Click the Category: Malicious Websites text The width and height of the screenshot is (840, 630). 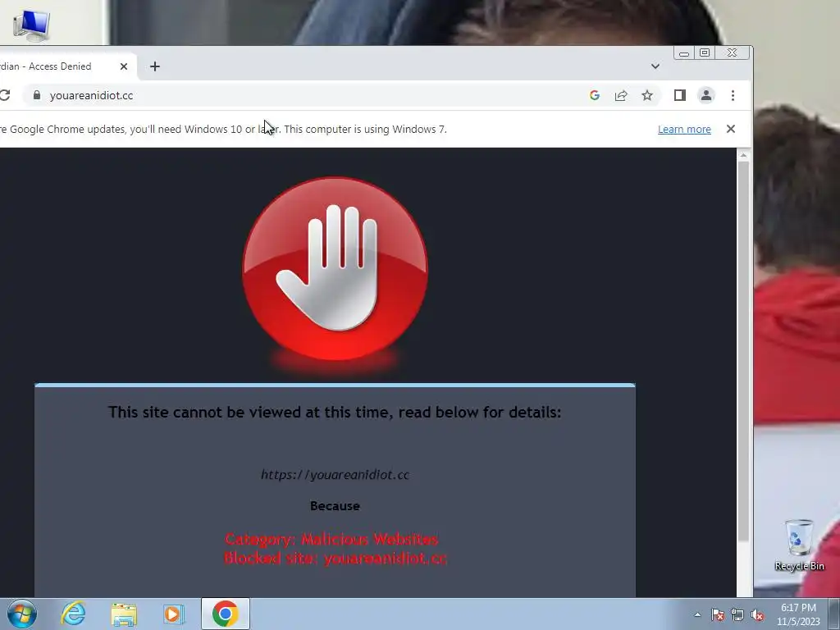pos(331,539)
